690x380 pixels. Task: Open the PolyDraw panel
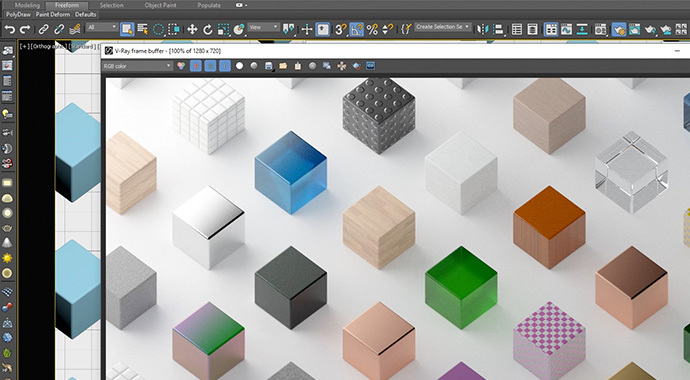pyautogui.click(x=18, y=15)
